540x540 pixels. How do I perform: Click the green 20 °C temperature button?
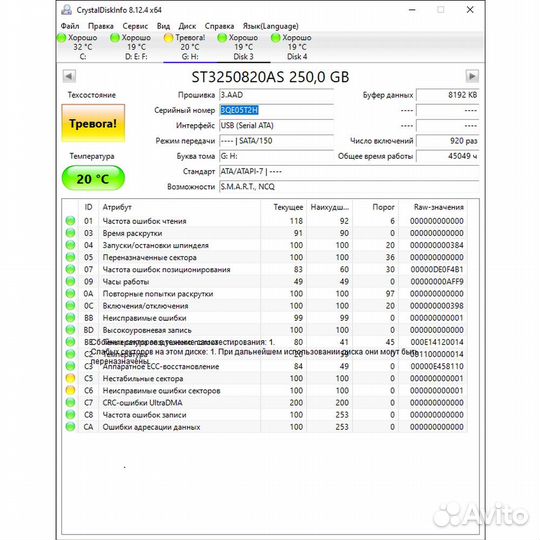coord(93,178)
